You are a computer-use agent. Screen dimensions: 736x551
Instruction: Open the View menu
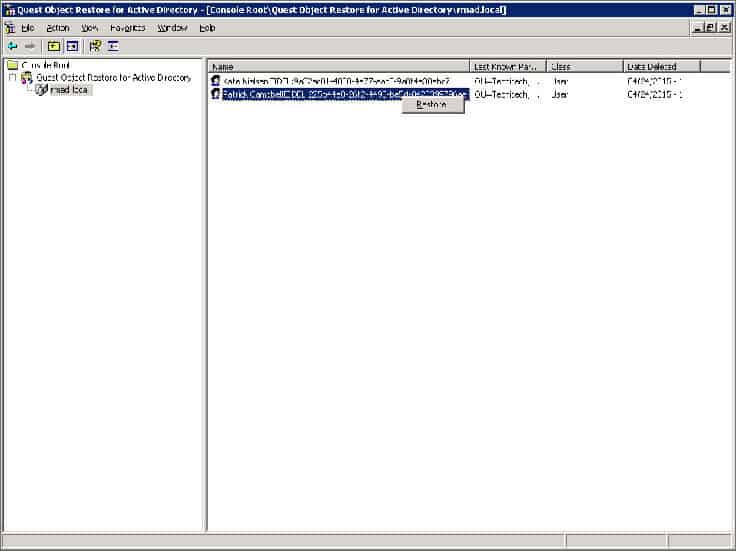(x=89, y=28)
